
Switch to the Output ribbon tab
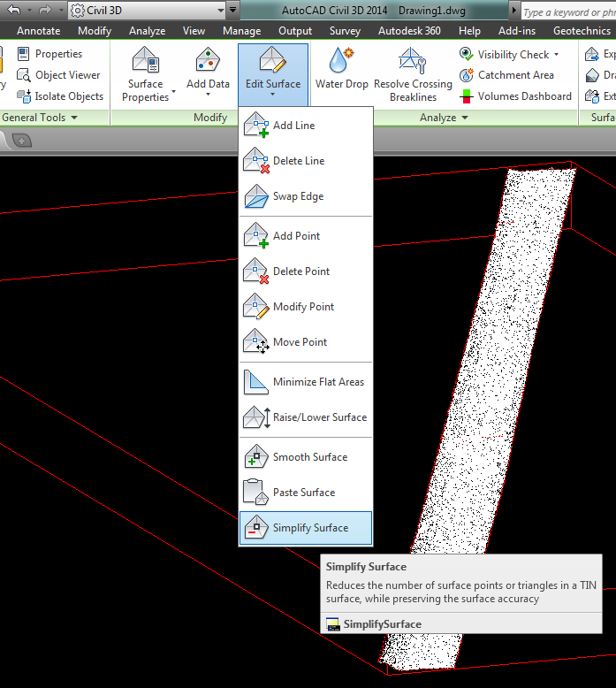point(295,31)
